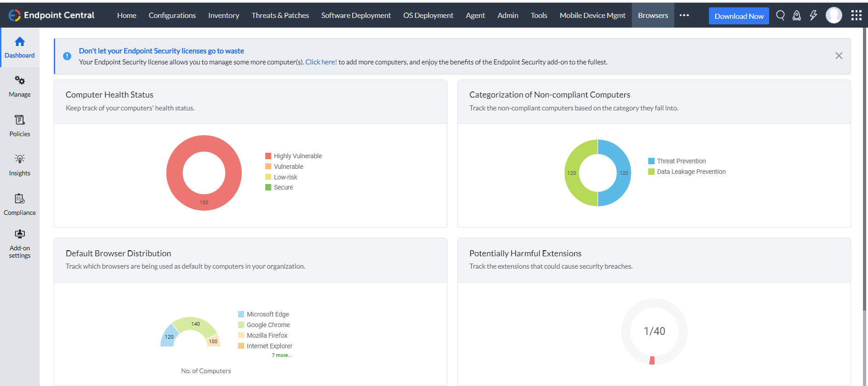The height and width of the screenshot is (386, 868).
Task: Expand the '7 more...' browser legend
Action: click(281, 355)
